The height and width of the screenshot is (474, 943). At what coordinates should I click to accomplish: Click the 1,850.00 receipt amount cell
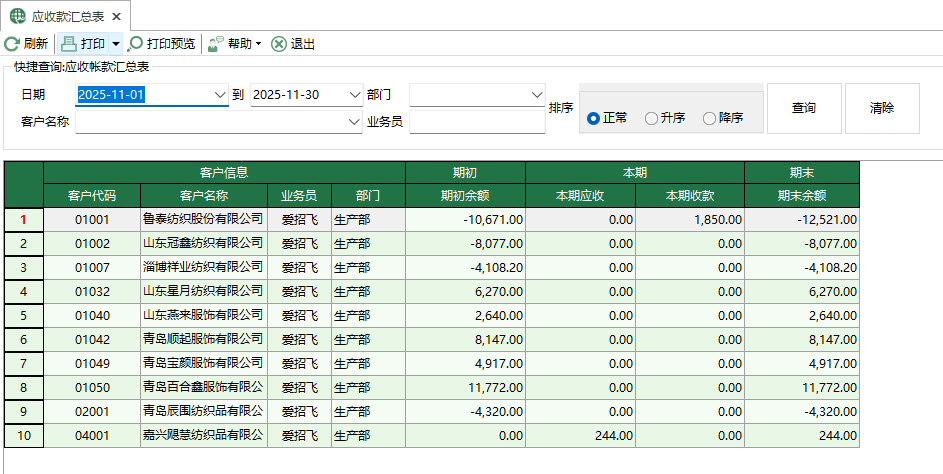(690, 220)
